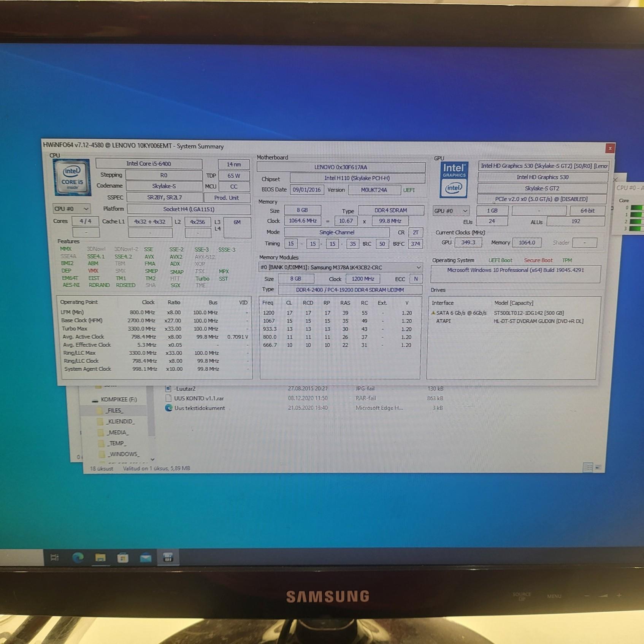Click the TPM indicator

pyautogui.click(x=567, y=260)
